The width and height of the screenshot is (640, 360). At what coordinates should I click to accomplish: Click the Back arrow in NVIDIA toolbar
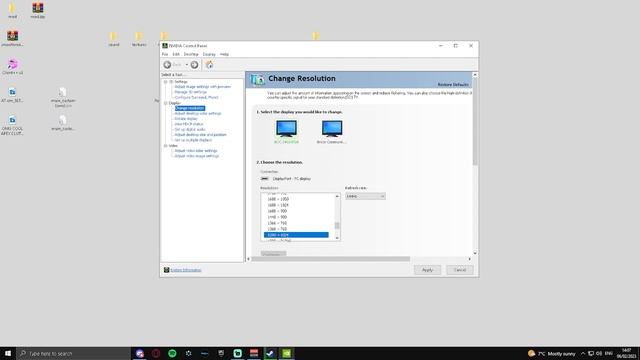167,64
